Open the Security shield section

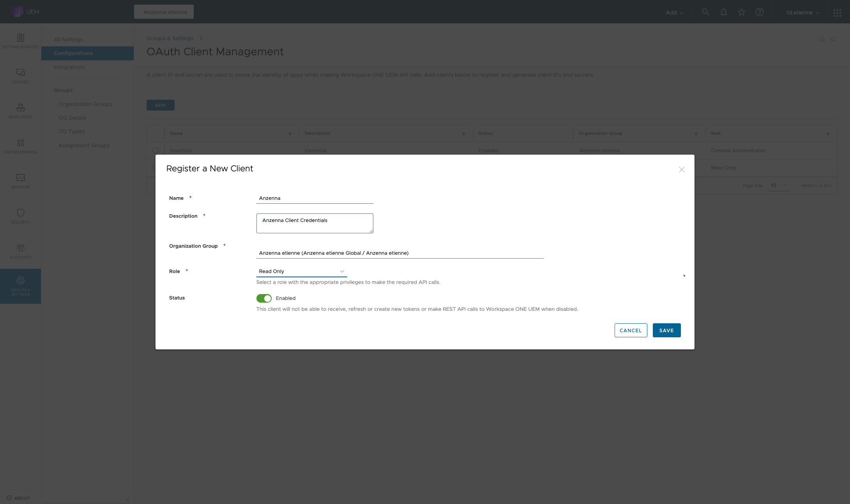(x=20, y=216)
